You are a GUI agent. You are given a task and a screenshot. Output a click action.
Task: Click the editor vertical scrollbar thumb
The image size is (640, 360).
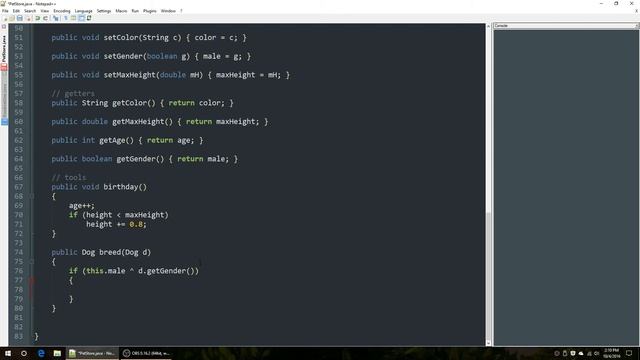(x=488, y=276)
